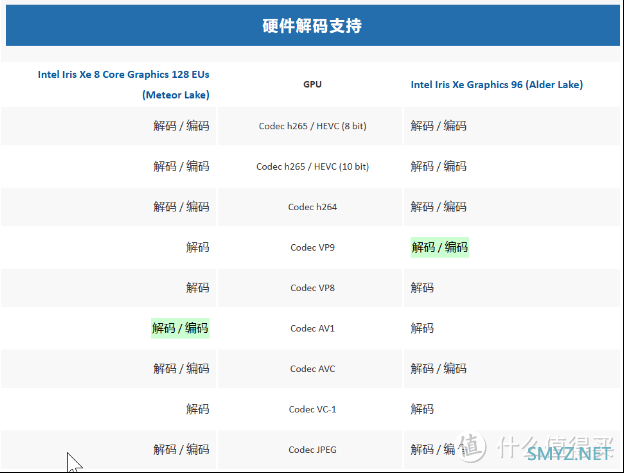Select the Codec AV1 label
The height and width of the screenshot is (473, 624).
click(312, 328)
